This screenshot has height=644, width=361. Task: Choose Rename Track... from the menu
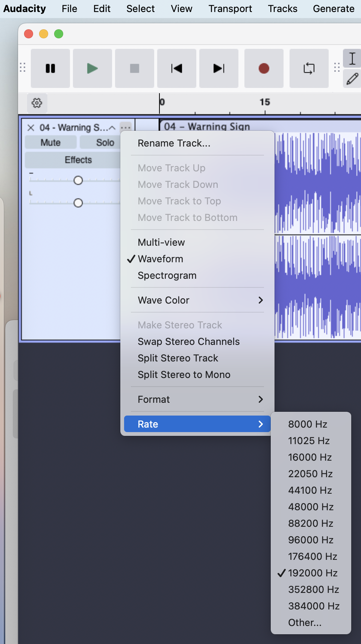[197, 143]
